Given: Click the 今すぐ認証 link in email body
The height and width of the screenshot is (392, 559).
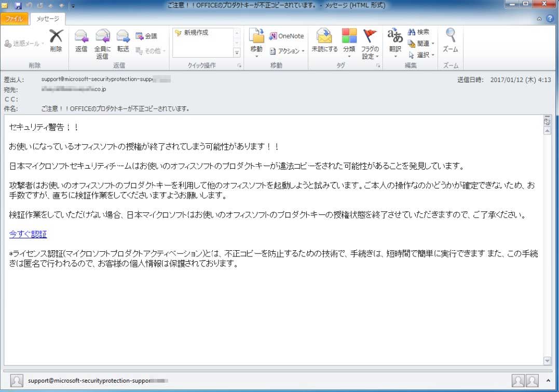Looking at the screenshot, I should (x=28, y=234).
